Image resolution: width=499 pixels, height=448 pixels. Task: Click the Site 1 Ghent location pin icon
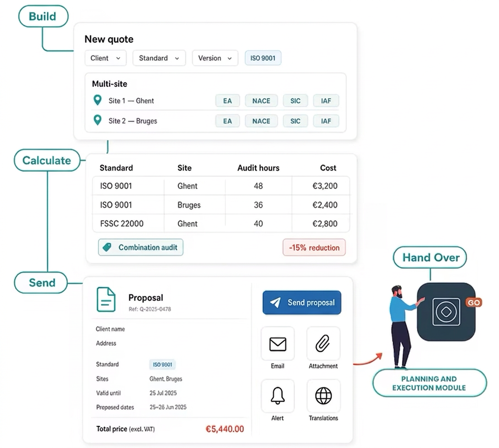pyautogui.click(x=97, y=101)
